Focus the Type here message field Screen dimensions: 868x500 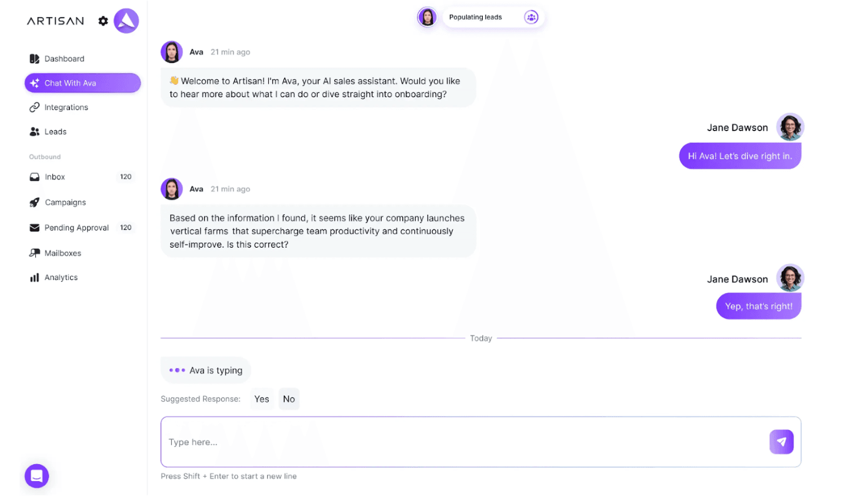tap(465, 442)
